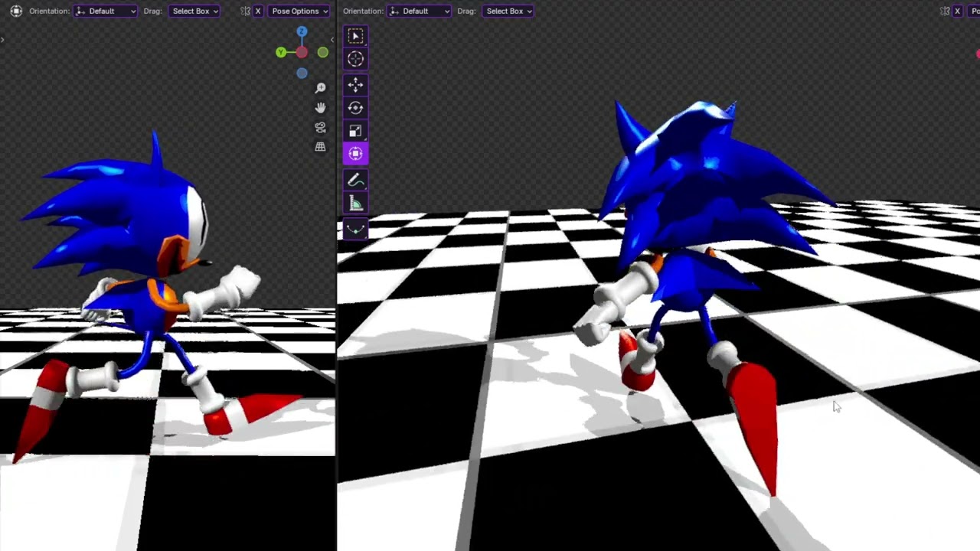Viewport: 980px width, 551px height.
Task: Activate the 3D Cursor tool
Action: [x=355, y=59]
